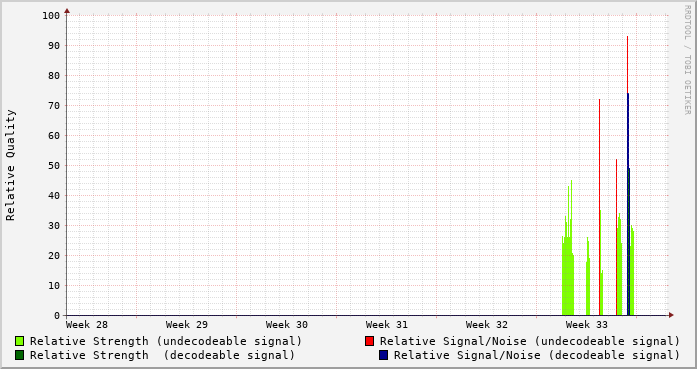Click the 100 value on the y-axis
The image size is (697, 369).
tap(51, 16)
